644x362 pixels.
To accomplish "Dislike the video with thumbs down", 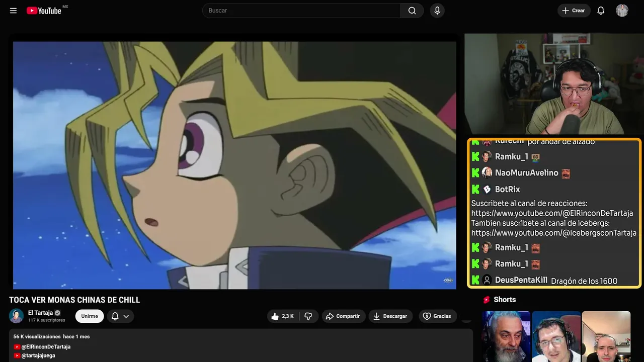I will (x=308, y=316).
